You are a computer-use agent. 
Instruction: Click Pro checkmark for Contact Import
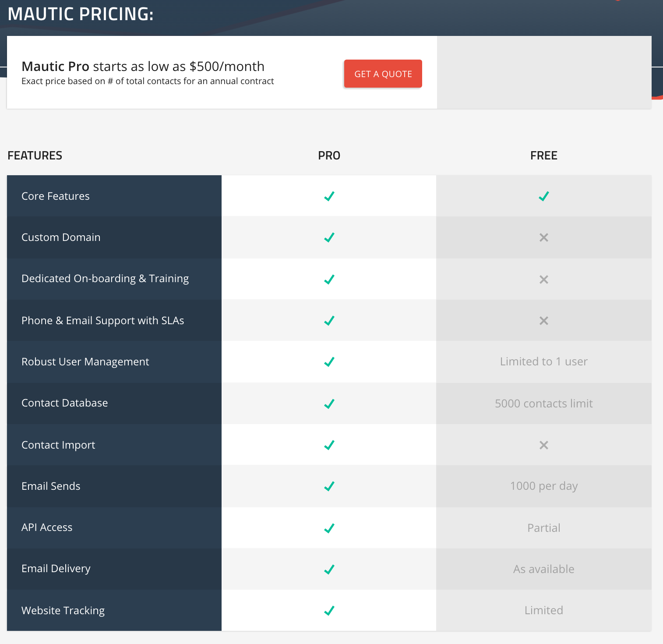pyautogui.click(x=329, y=445)
